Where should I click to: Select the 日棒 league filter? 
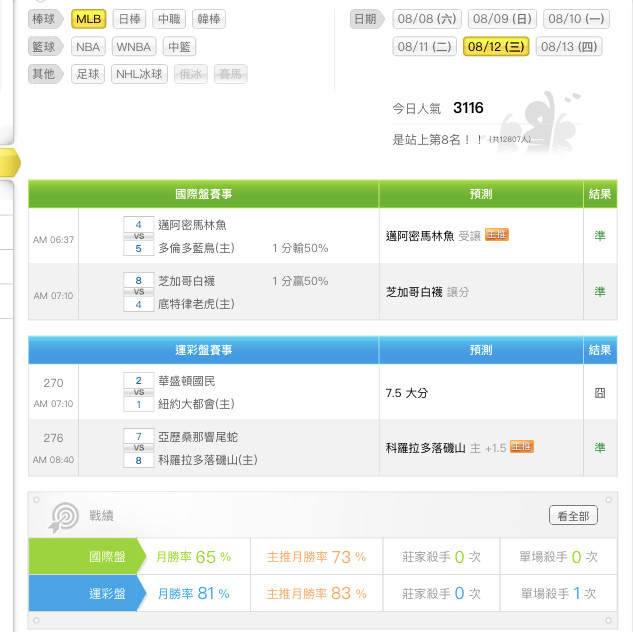(129, 19)
